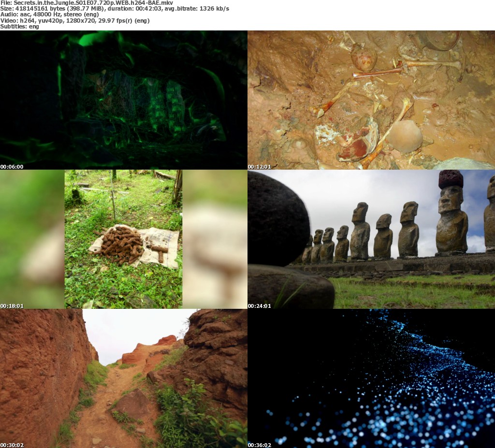The image size is (495, 448).
Task: Click the Easter Island moai statues thumbnail
Action: point(371,239)
